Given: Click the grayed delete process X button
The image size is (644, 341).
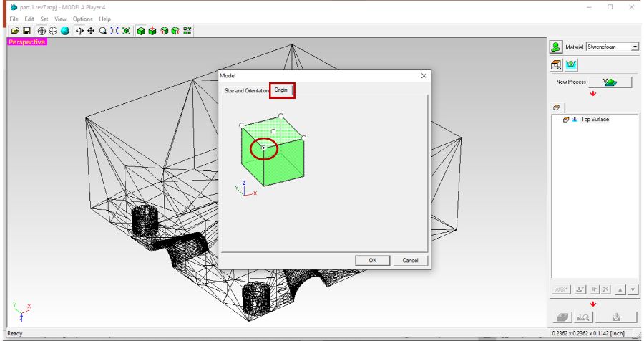Looking at the screenshot, I should coord(605,289).
